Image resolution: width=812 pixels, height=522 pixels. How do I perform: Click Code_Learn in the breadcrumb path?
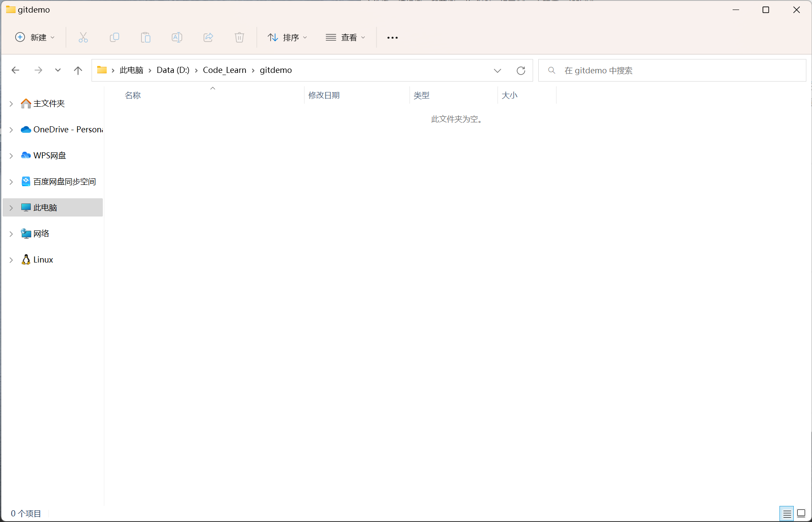tap(225, 70)
